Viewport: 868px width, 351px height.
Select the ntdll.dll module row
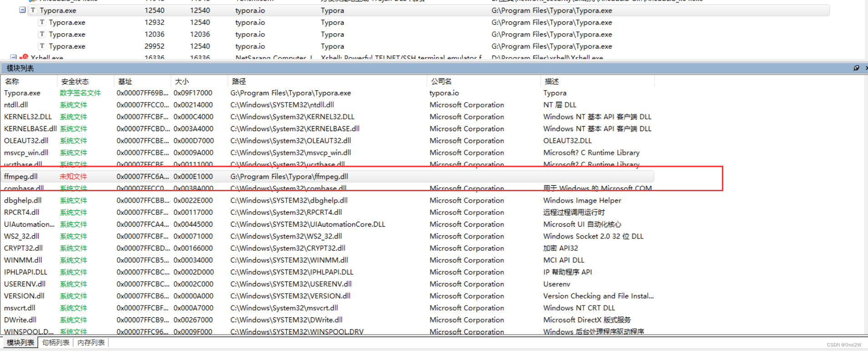[328, 105]
